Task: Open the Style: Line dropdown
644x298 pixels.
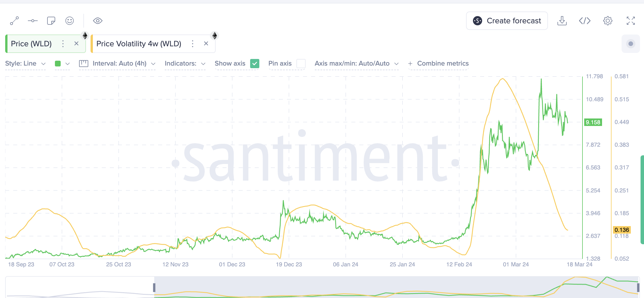Action: 25,64
